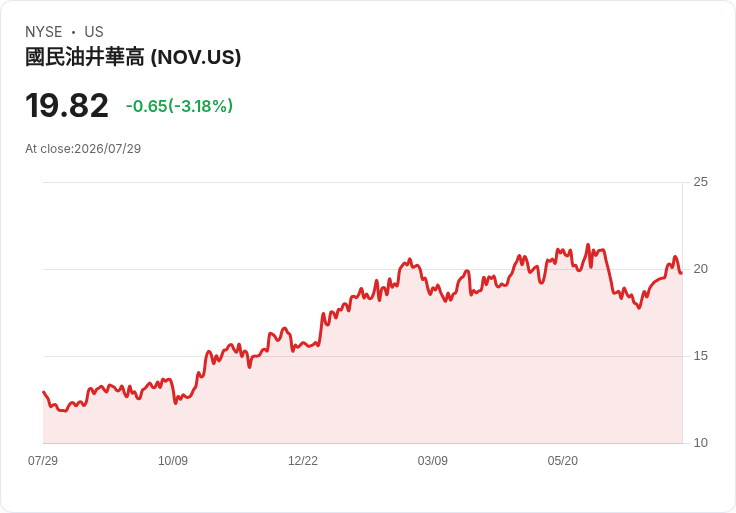This screenshot has height=513, width=736.
Task: Click the At close date text
Action: click(x=83, y=149)
